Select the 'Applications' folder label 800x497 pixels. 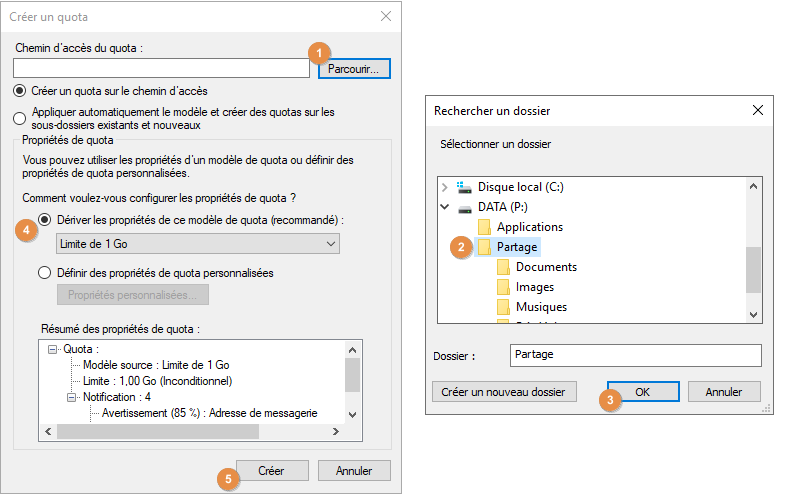pos(530,227)
